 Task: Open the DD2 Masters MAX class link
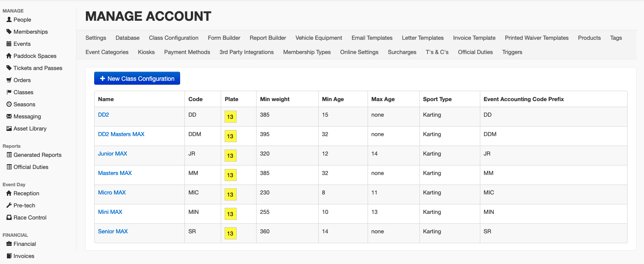(121, 134)
